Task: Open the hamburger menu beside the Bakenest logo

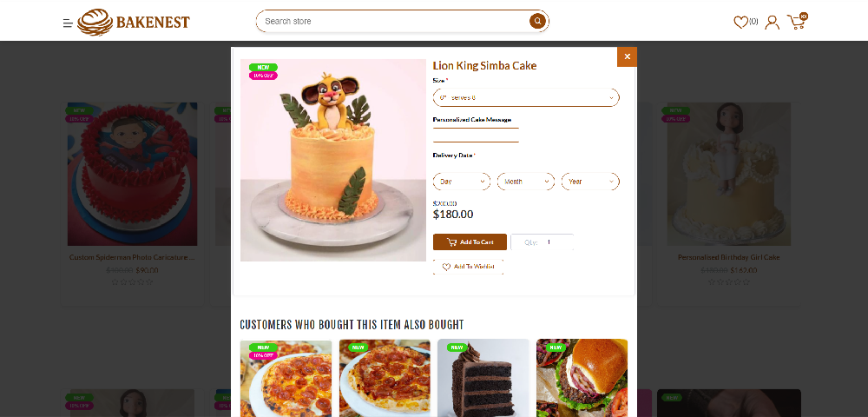Action: click(68, 23)
